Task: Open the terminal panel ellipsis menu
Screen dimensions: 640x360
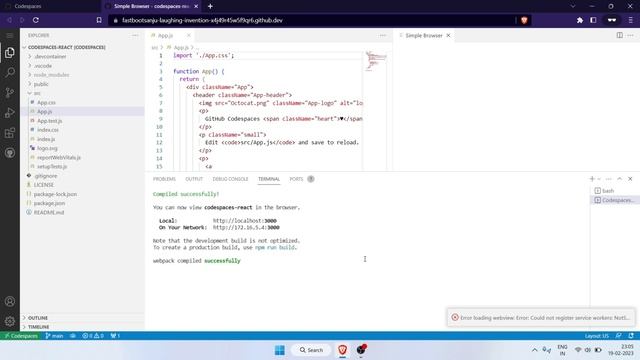Action: pos(609,179)
